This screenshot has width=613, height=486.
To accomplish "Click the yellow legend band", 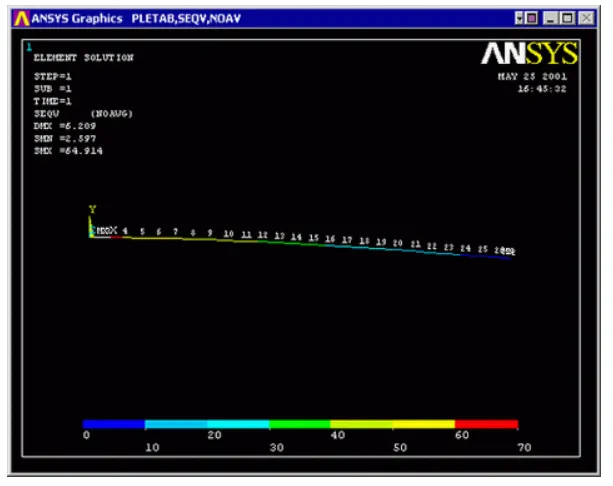I will pyautogui.click(x=424, y=424).
